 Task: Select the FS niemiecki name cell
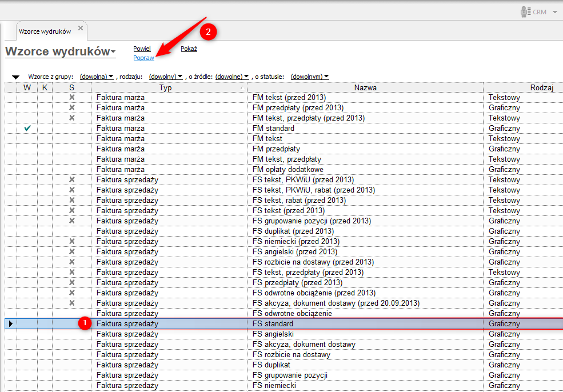(365, 386)
